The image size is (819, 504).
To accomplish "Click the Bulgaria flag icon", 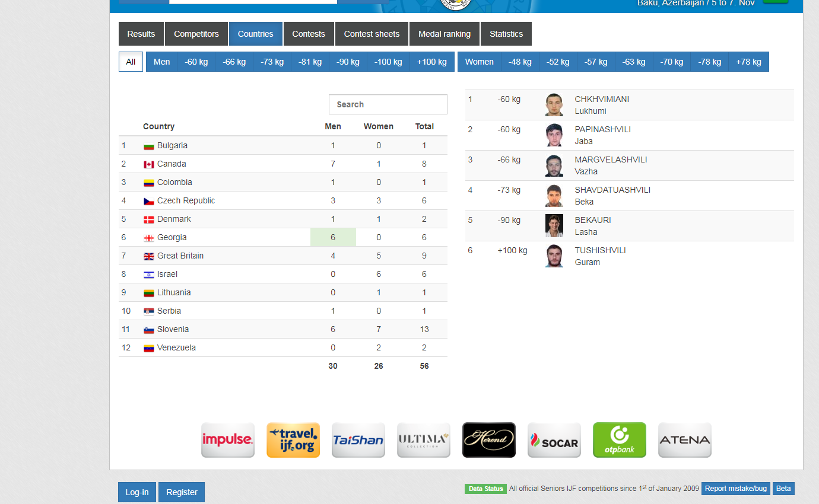I will [149, 146].
